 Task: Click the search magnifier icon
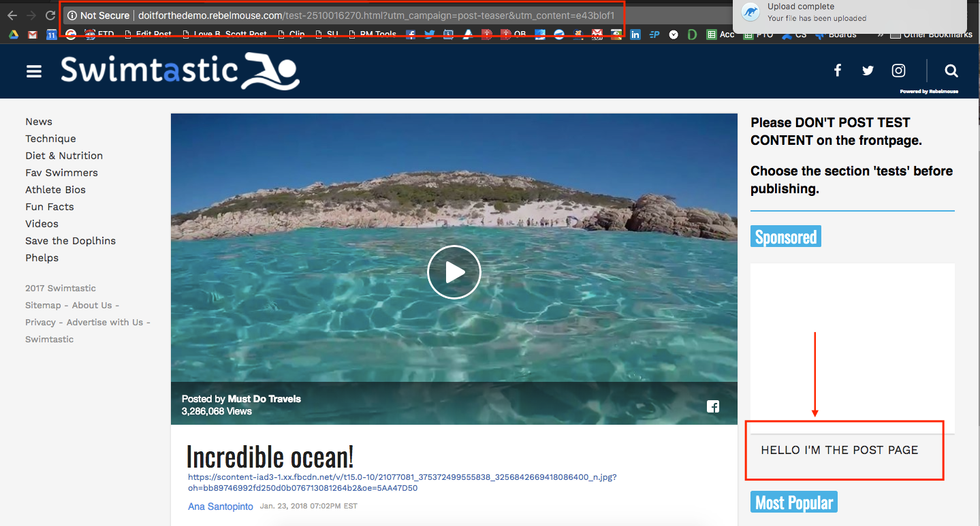[x=950, y=70]
